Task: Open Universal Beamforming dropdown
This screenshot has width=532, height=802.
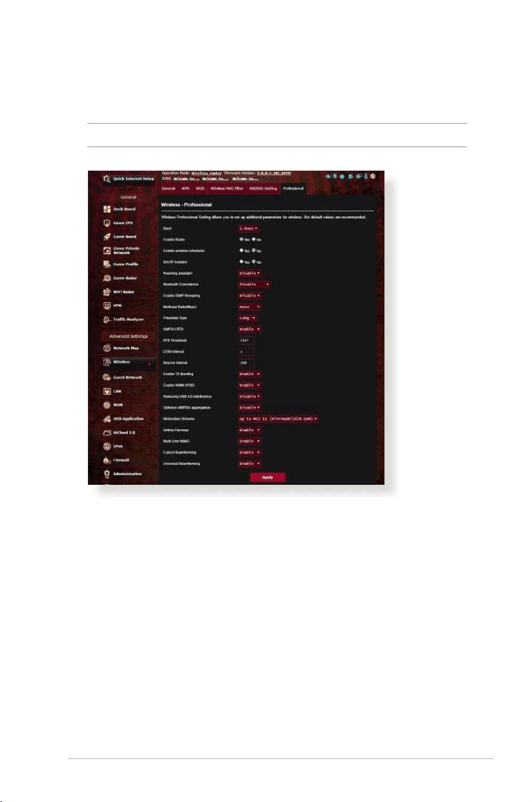Action: tap(250, 464)
